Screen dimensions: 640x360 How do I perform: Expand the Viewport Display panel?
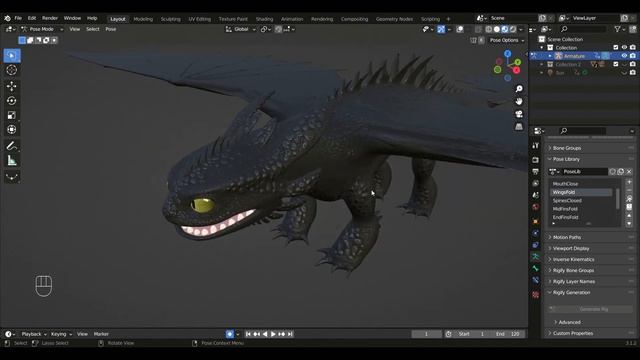point(571,248)
